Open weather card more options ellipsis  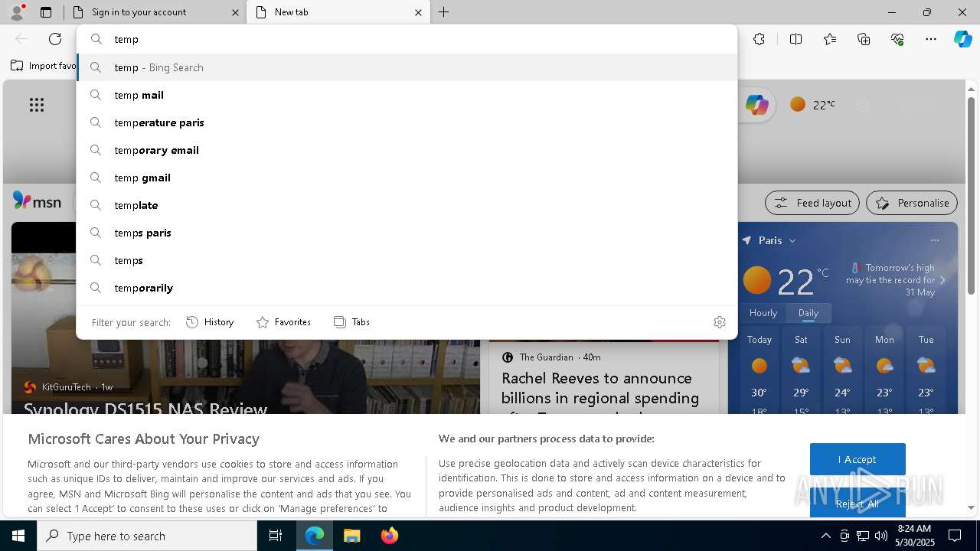(934, 240)
